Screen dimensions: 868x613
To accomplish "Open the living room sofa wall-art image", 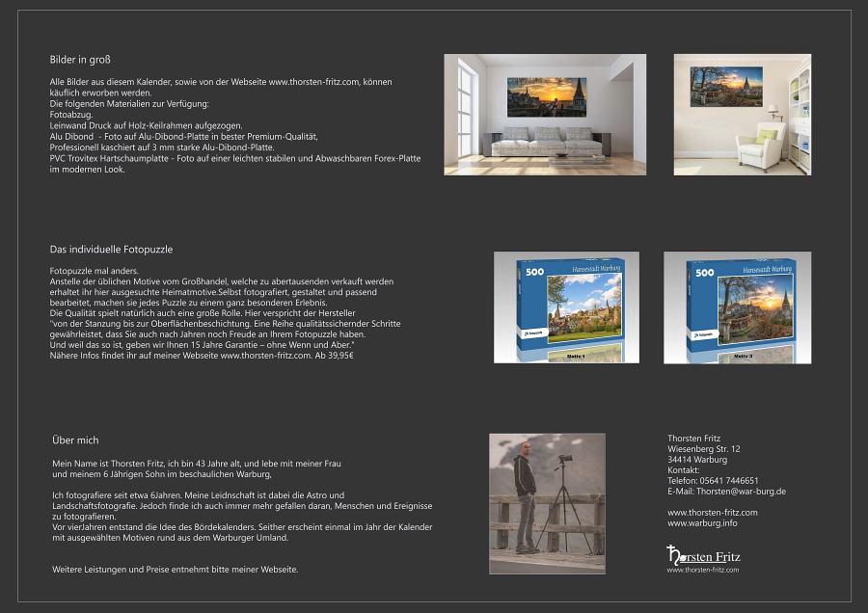I will point(545,115).
